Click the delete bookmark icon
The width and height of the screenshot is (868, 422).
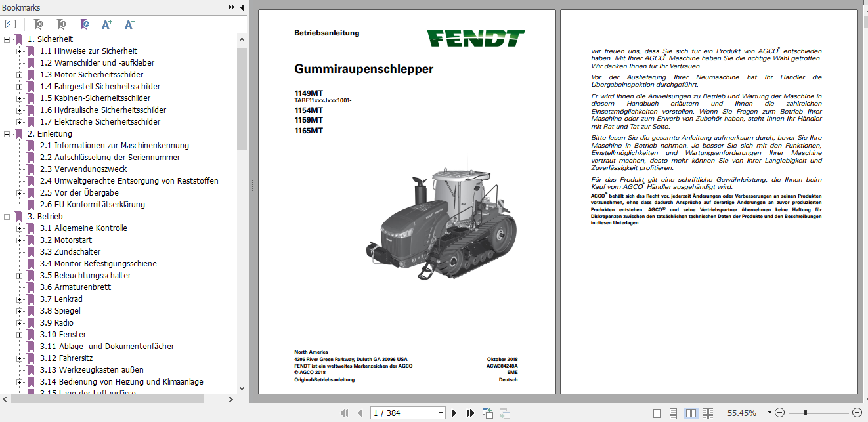(39, 24)
